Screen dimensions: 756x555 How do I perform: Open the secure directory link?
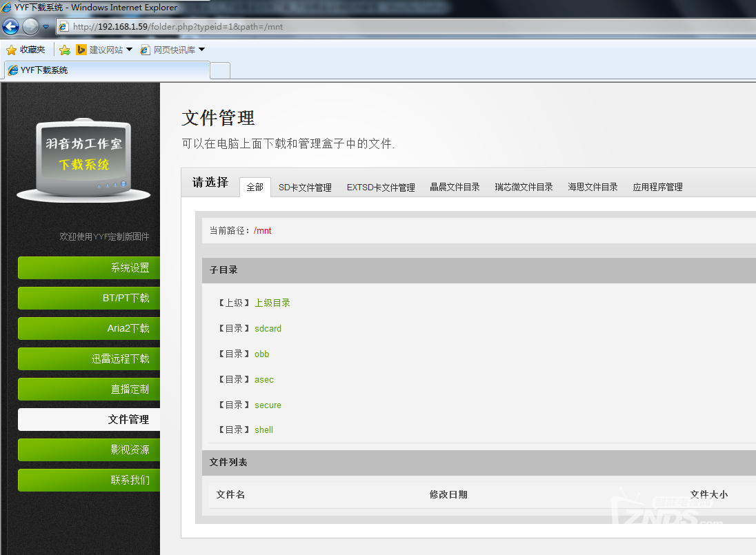[x=268, y=405]
